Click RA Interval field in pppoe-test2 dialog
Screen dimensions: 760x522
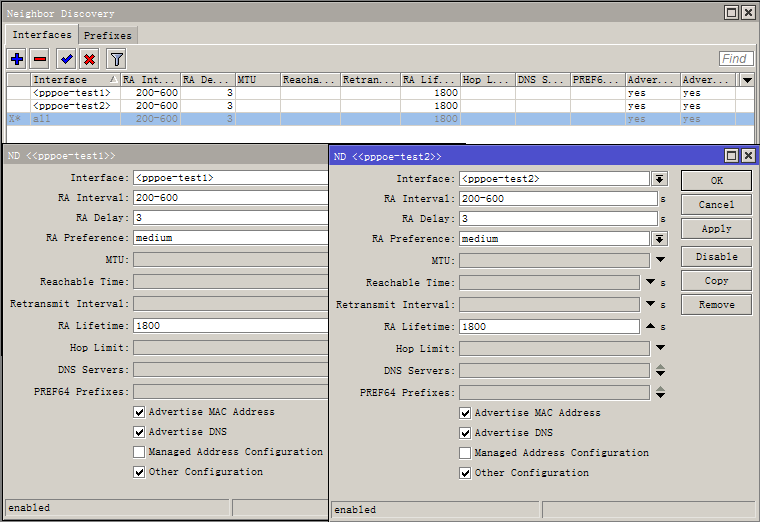558,199
